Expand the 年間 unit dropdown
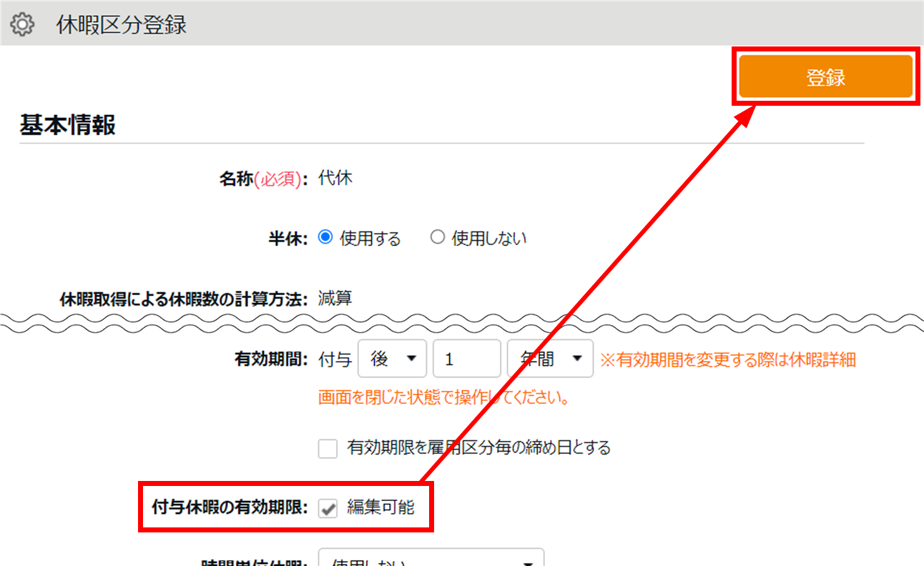Screen dimensions: 924x566 [549, 359]
